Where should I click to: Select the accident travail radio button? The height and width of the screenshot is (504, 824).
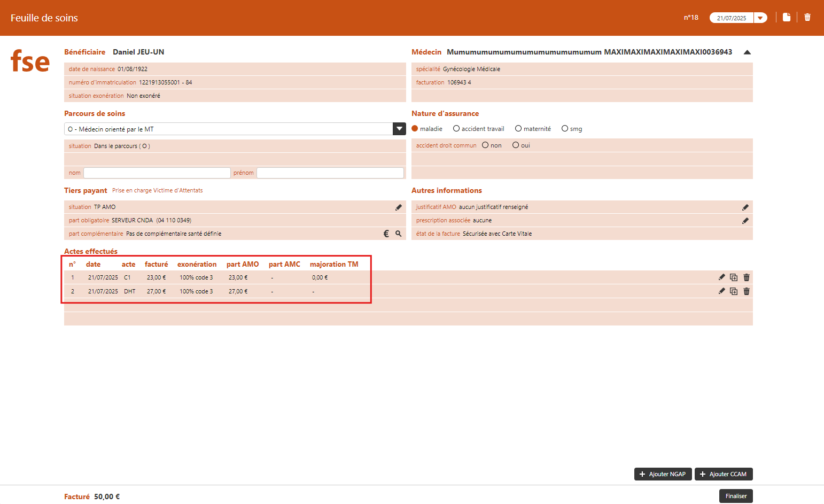456,129
